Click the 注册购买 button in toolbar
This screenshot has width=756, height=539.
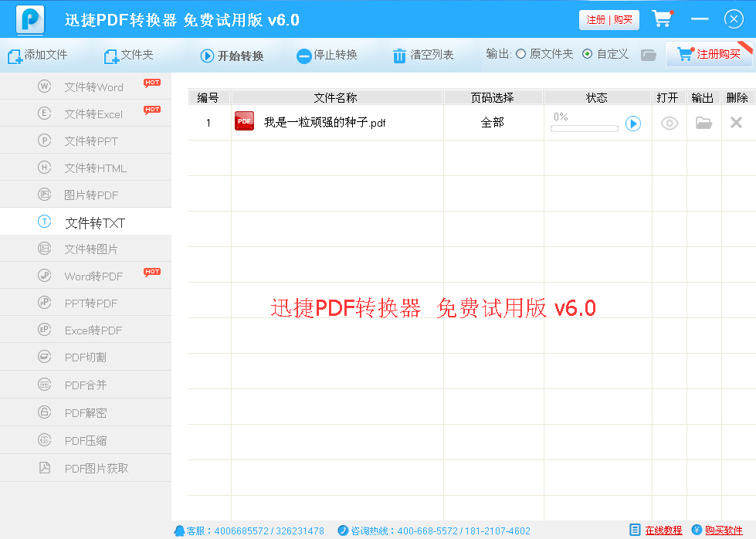click(709, 54)
